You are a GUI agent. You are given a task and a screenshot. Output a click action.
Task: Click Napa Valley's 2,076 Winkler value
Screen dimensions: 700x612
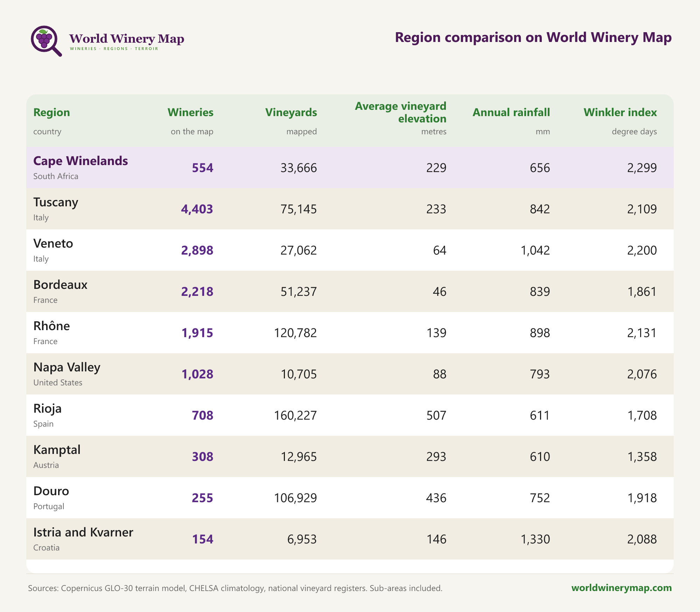(642, 374)
